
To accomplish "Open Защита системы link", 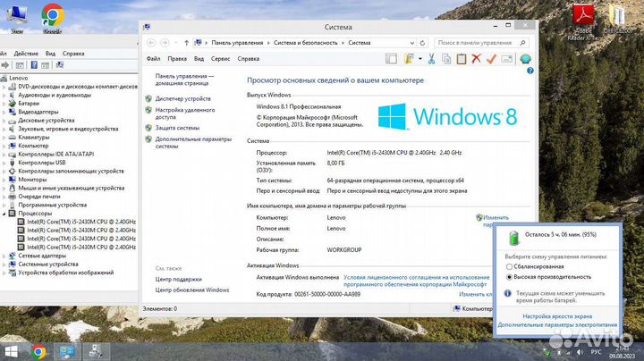I will coord(177,128).
